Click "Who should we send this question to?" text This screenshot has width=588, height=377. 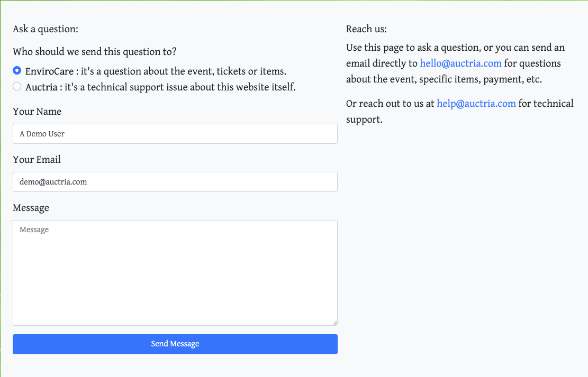(95, 52)
